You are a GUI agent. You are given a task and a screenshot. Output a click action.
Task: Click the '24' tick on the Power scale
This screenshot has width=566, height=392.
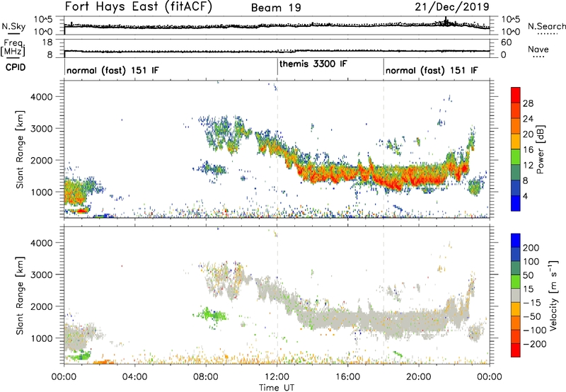[x=528, y=119]
